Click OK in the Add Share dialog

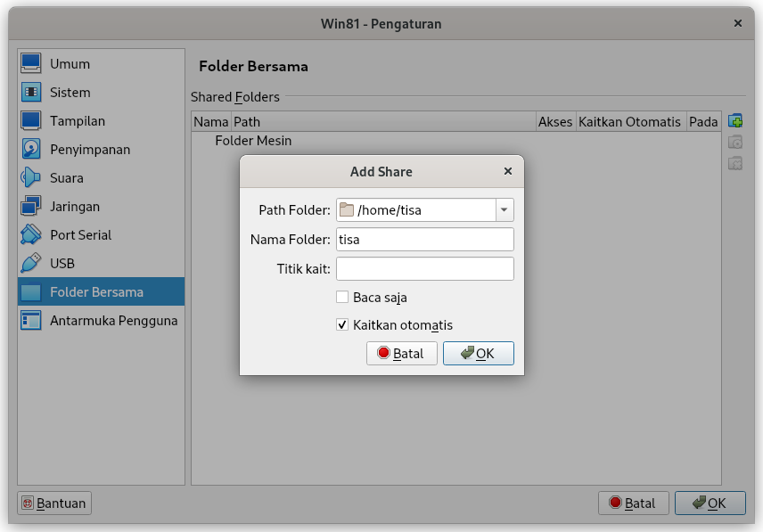pos(479,353)
